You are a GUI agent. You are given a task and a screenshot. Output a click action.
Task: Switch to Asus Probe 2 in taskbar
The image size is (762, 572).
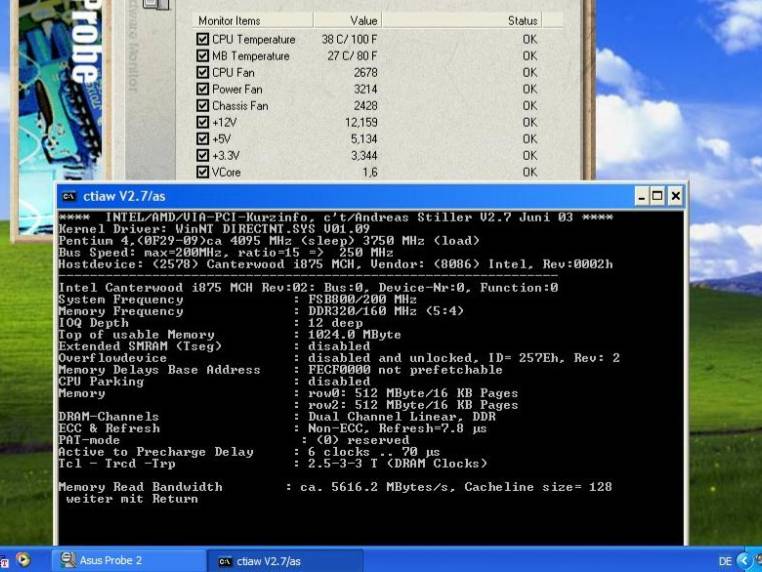tap(129, 560)
